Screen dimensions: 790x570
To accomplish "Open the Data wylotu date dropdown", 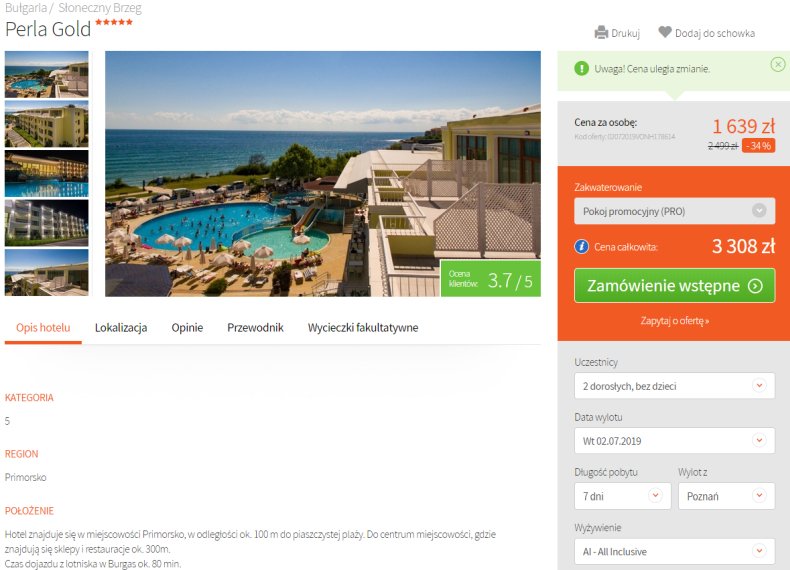I will [674, 440].
